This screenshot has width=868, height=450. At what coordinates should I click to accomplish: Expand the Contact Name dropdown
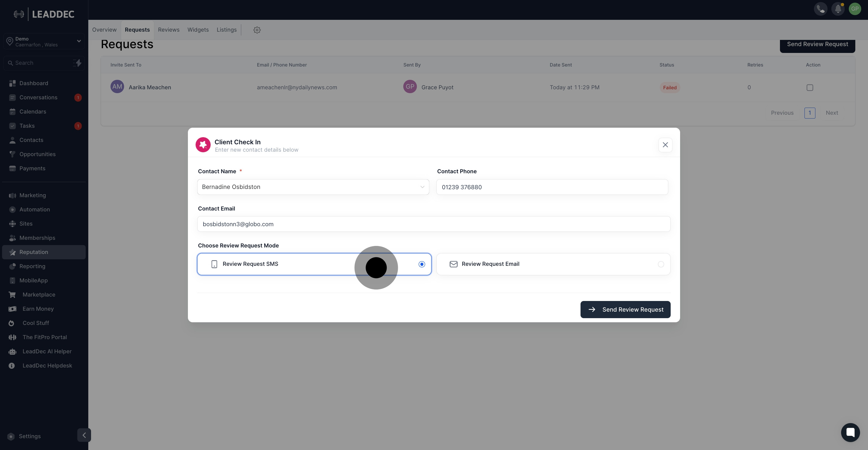click(313, 187)
